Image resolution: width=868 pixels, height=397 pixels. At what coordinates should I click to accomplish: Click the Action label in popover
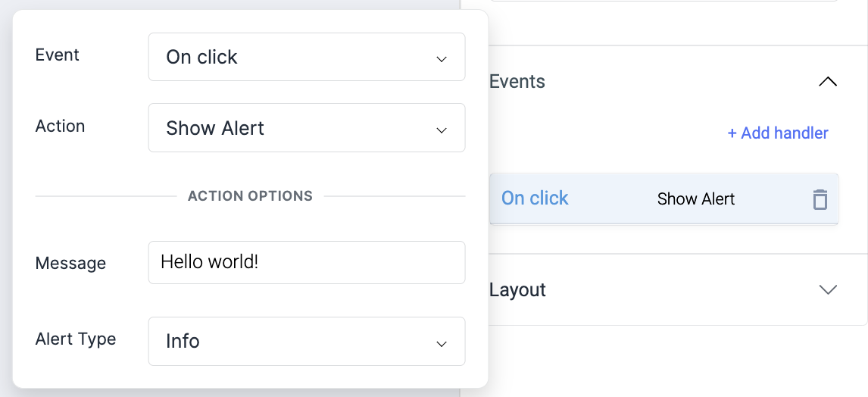coord(60,127)
